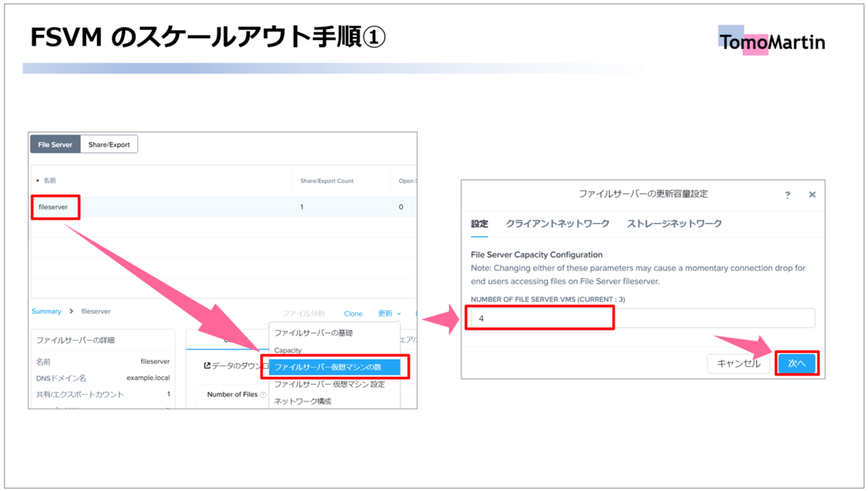
Task: Click the ファイルサーバーの詳細 panel heading
Action: [x=75, y=340]
